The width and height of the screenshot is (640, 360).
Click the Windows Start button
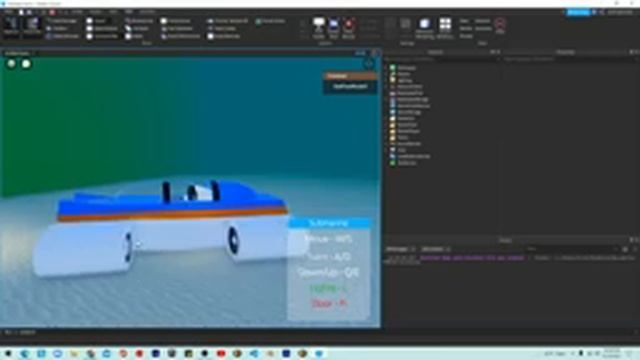[x=8, y=353]
